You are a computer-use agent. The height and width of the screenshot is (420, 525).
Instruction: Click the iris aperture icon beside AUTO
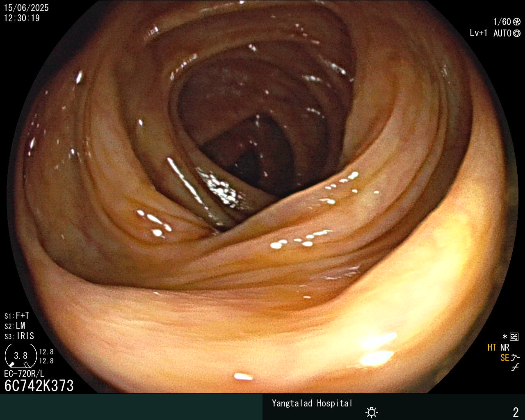[x=517, y=33]
